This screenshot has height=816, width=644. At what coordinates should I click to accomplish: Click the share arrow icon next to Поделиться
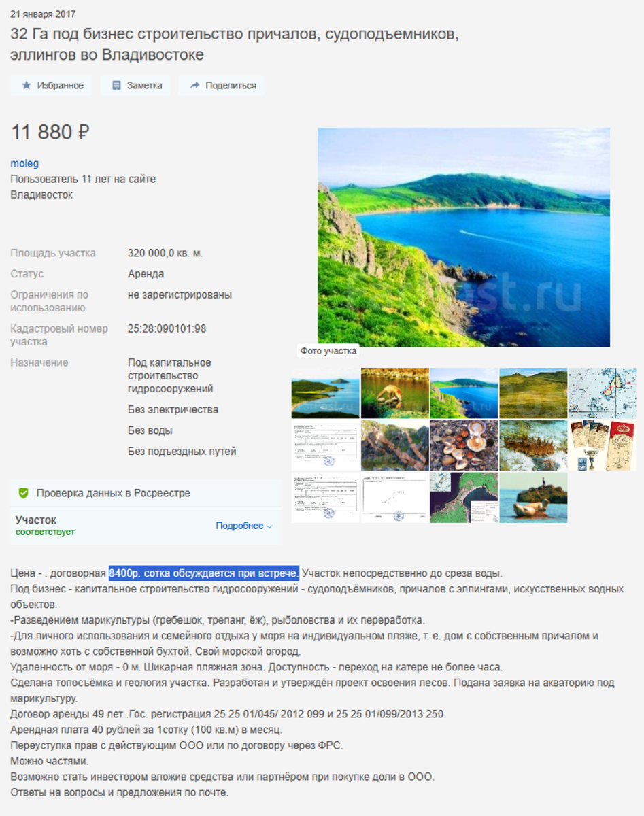click(194, 86)
